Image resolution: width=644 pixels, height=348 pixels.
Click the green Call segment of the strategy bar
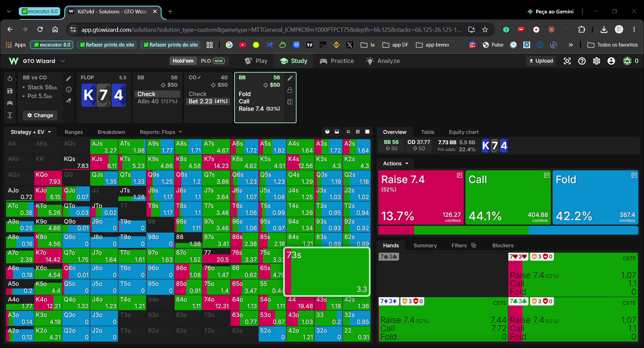click(471, 230)
